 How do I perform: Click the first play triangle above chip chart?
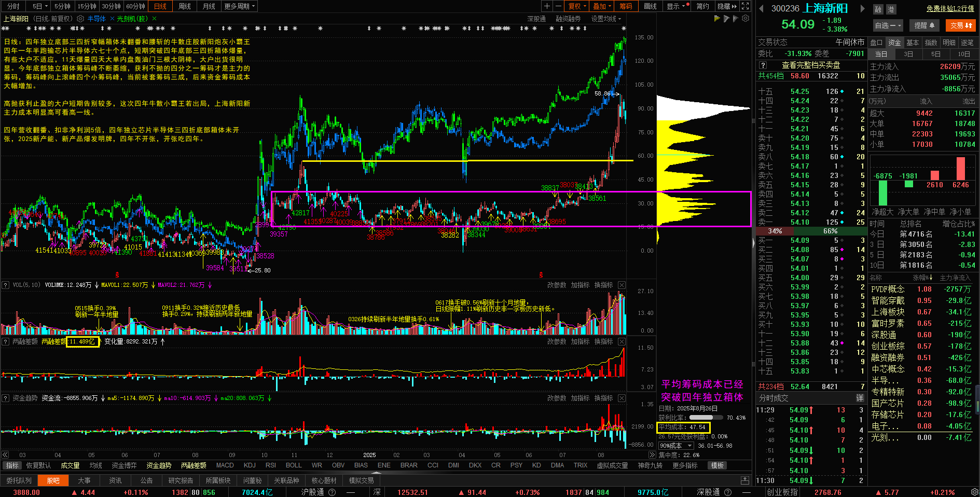727,19
